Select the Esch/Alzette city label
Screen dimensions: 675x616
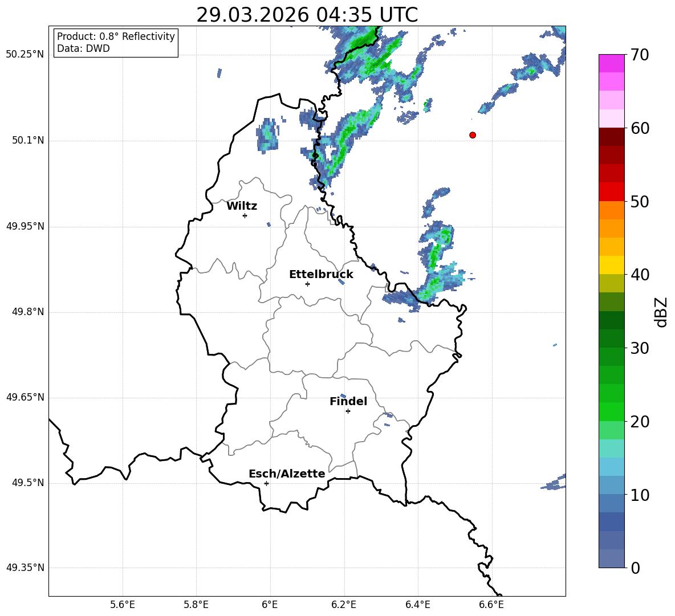coord(287,474)
